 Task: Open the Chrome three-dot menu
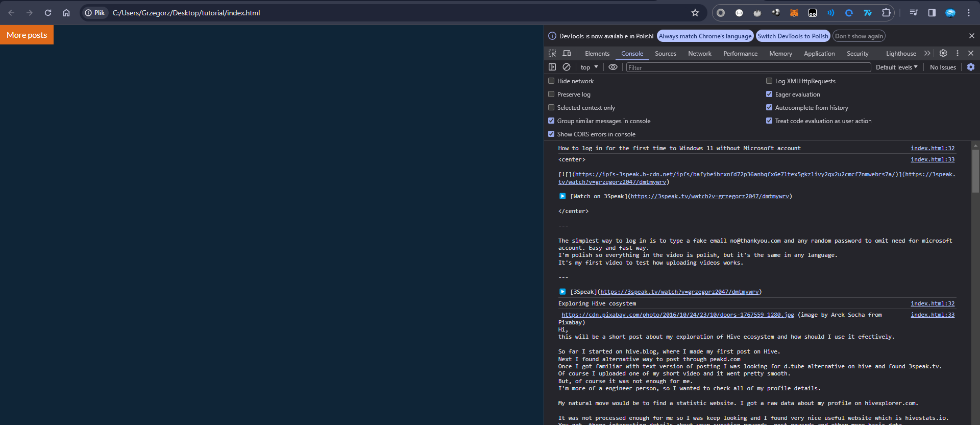(969, 13)
